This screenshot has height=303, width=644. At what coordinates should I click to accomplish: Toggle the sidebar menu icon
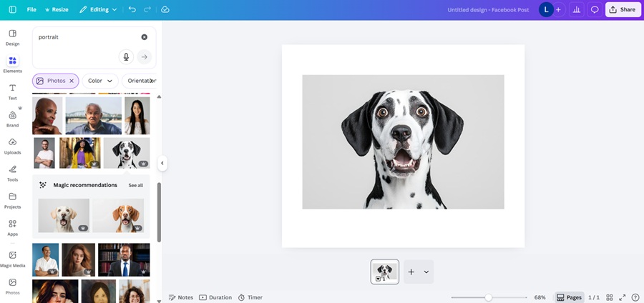click(12, 9)
